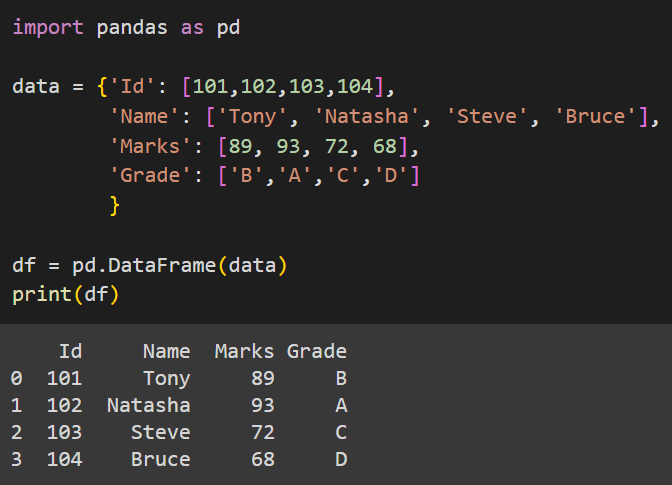This screenshot has height=485, width=672.
Task: Click the 'Name' dictionary key
Action: pos(144,117)
